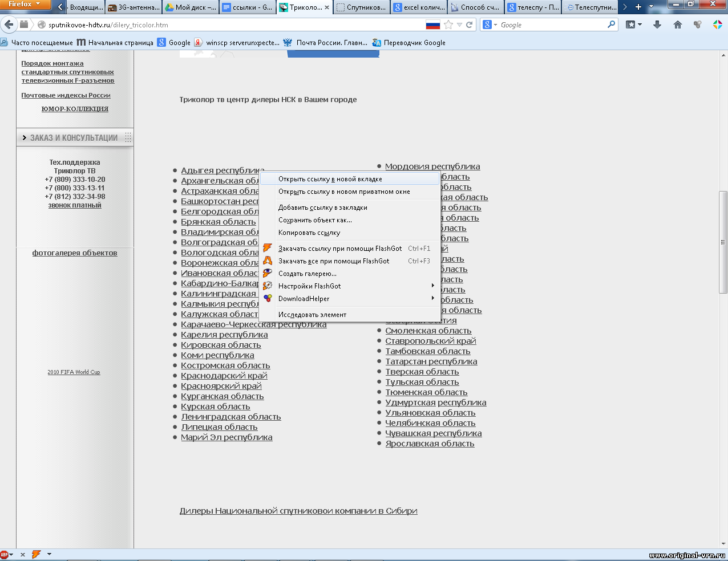Focus the URL address bar field
Screen dimensions: 728x561
234,25
